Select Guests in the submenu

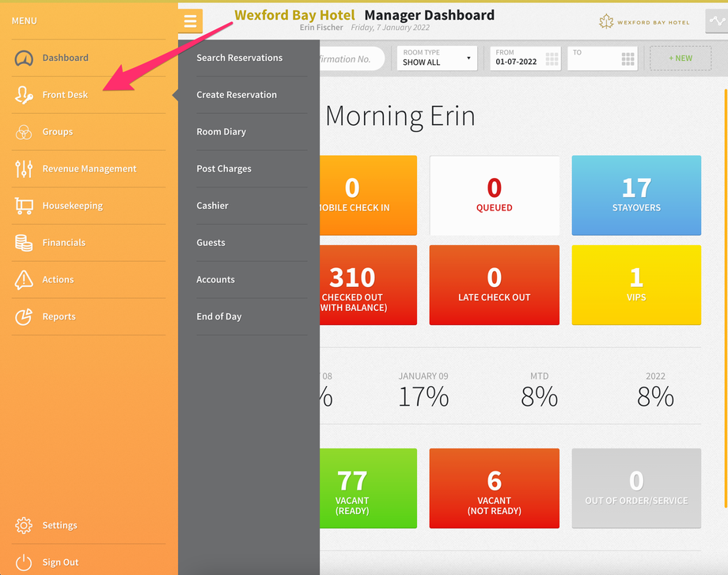coord(252,243)
